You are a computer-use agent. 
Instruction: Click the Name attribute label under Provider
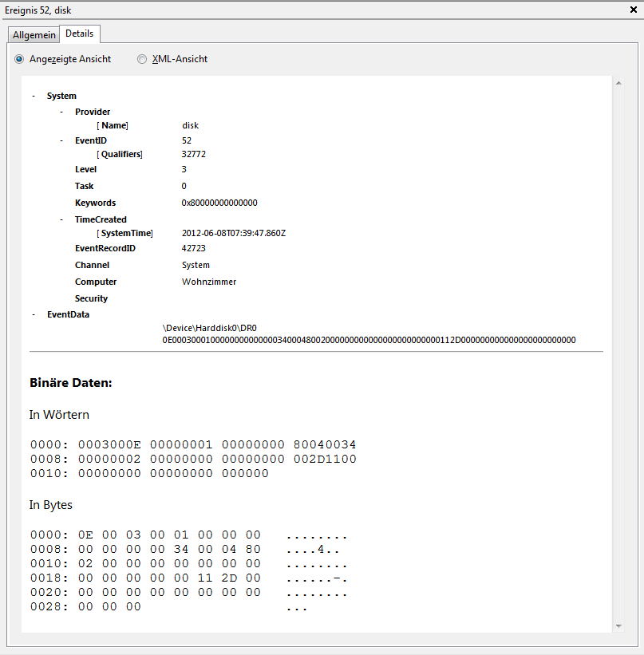tap(113, 125)
